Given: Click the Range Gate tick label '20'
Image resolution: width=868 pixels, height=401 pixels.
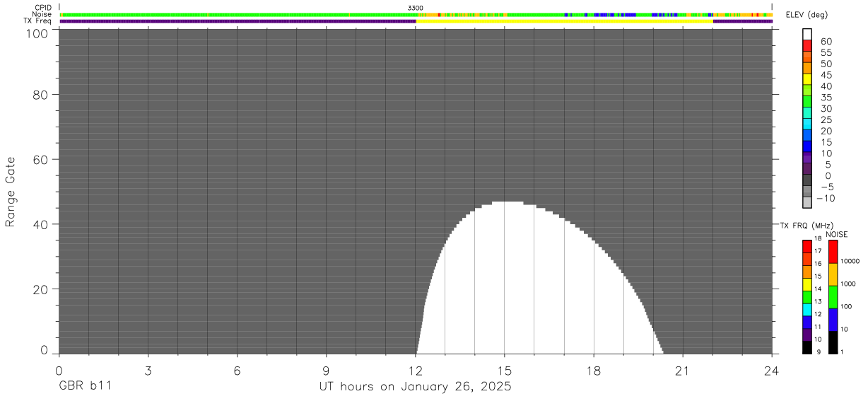Looking at the screenshot, I should click(40, 289).
